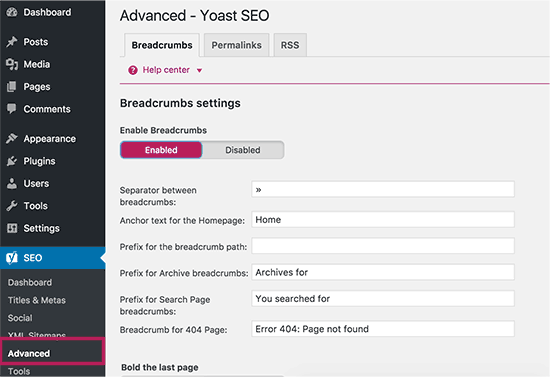Click the Tools wrench icon
The width and height of the screenshot is (550, 377).
click(x=12, y=206)
